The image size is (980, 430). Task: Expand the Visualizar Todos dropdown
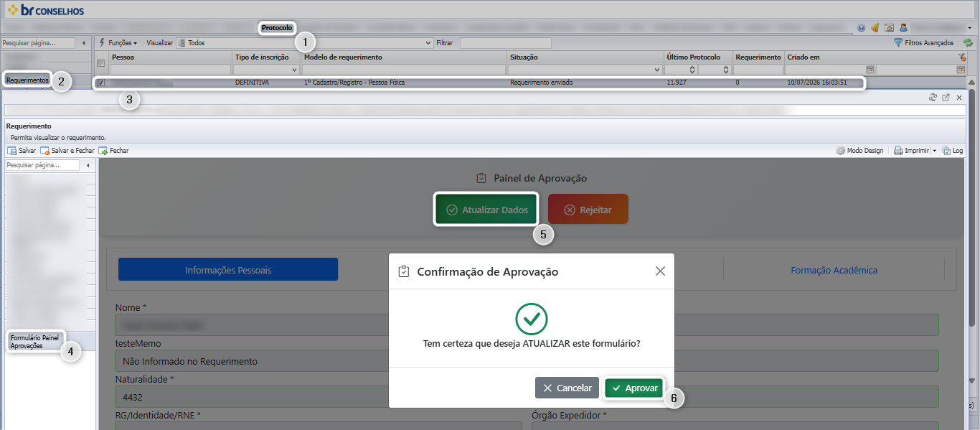pyautogui.click(x=429, y=43)
